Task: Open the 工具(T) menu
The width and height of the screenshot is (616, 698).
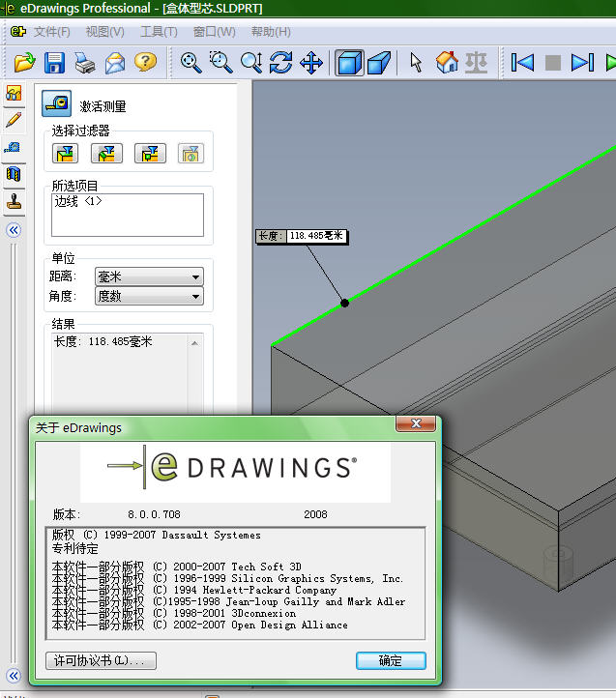Action: pyautogui.click(x=159, y=32)
